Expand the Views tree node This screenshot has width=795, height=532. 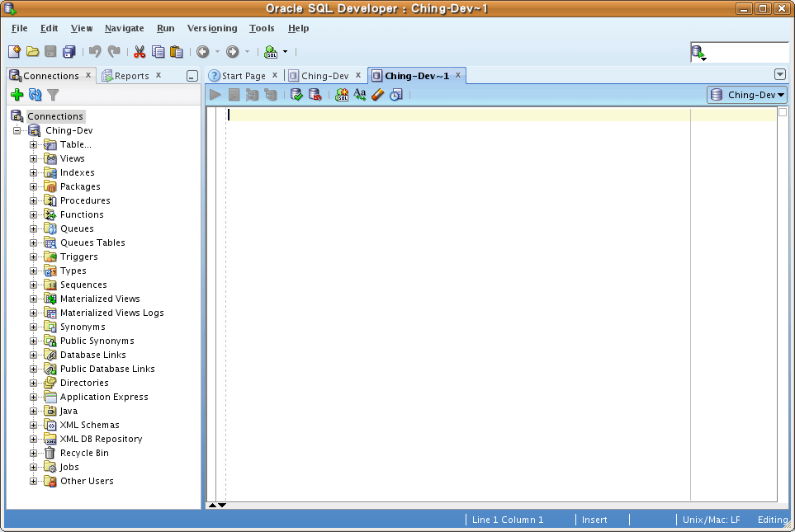coord(34,158)
